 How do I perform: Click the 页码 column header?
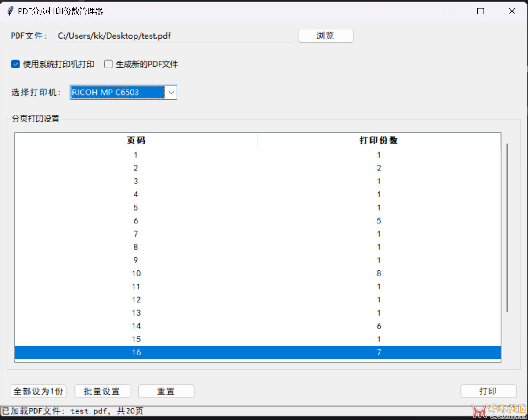[136, 140]
